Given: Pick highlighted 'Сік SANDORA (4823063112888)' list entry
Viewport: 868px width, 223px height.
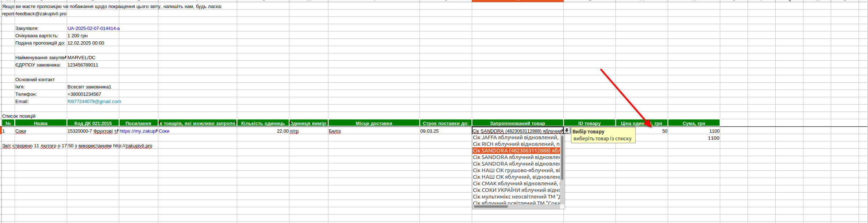Looking at the screenshot, I should [x=516, y=151].
